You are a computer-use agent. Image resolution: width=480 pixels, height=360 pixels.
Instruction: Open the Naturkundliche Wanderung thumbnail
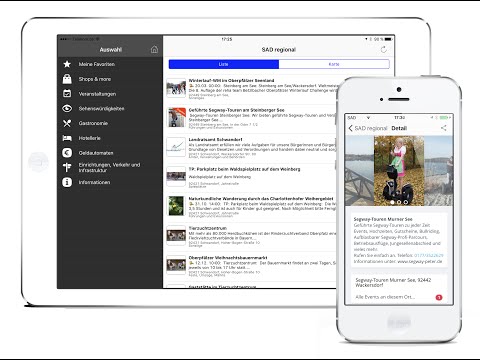(176, 206)
